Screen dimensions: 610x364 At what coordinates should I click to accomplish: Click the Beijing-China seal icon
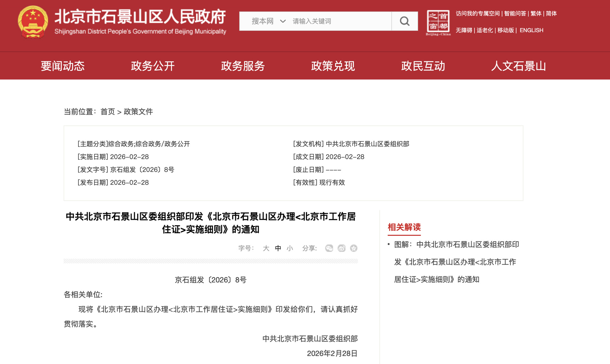pyautogui.click(x=438, y=22)
